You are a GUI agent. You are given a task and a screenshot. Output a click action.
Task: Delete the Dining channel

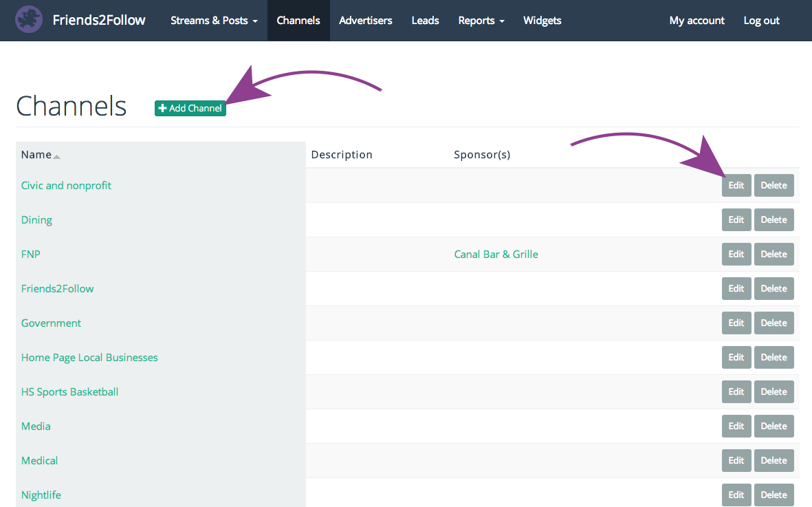click(773, 219)
